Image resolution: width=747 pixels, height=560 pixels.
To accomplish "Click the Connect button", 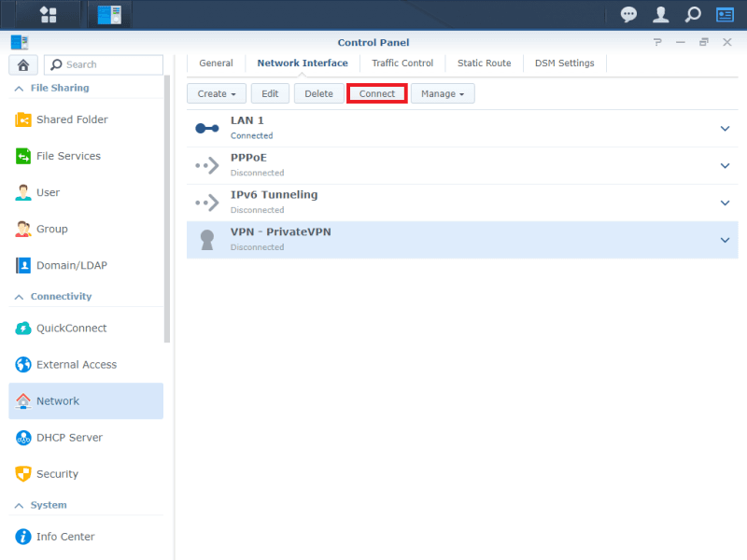I will [x=377, y=93].
